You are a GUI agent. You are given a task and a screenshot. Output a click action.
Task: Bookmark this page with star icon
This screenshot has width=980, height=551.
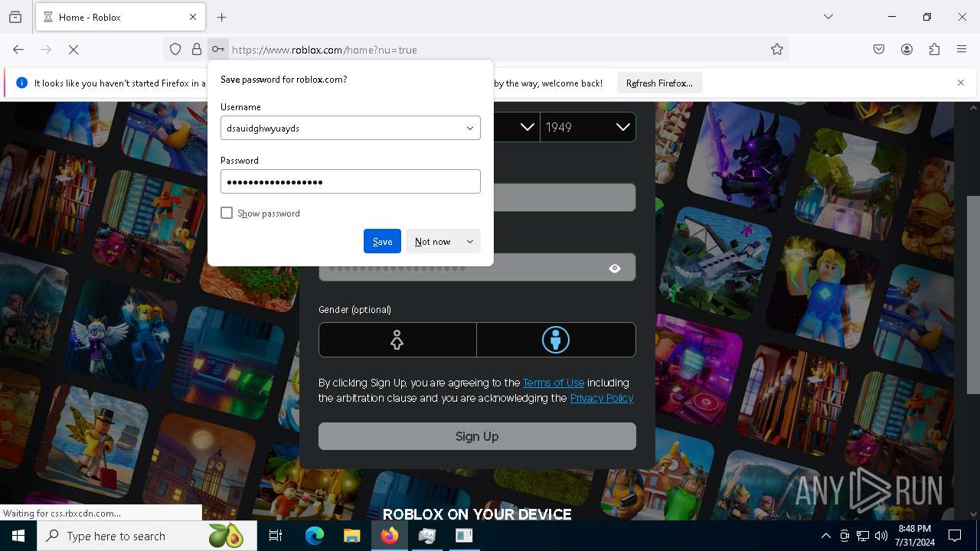coord(777,50)
